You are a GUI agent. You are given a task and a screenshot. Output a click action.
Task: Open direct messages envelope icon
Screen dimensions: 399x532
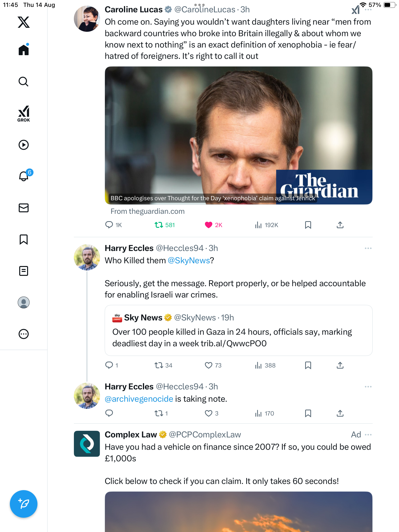[24, 208]
